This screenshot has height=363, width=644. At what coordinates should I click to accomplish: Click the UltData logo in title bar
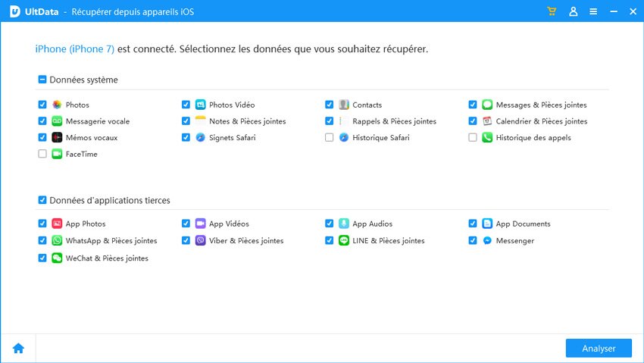point(14,12)
